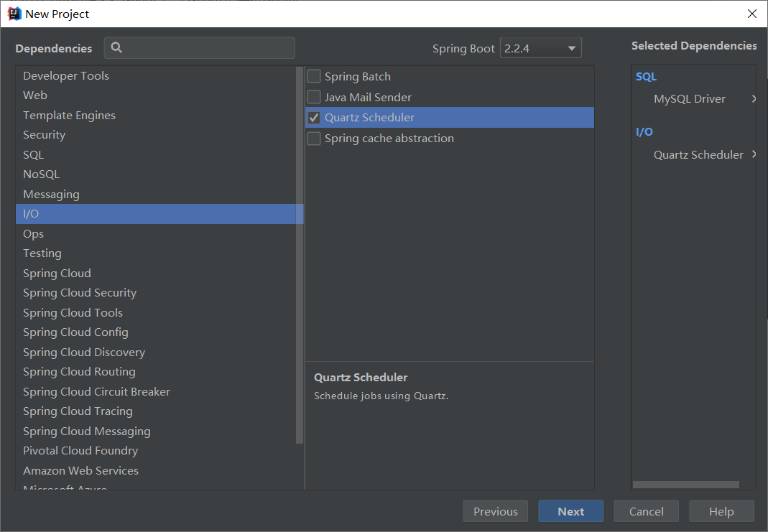
Task: Choose the Ops category
Action: (156, 234)
